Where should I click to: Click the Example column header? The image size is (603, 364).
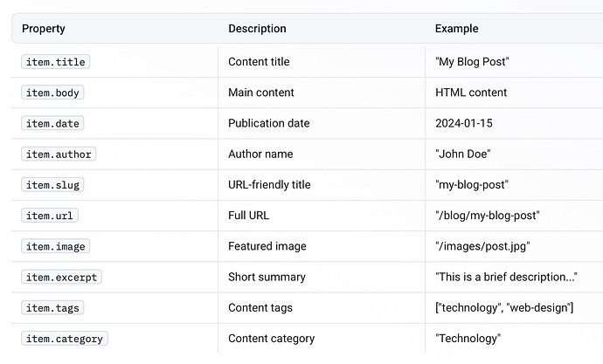pos(456,29)
